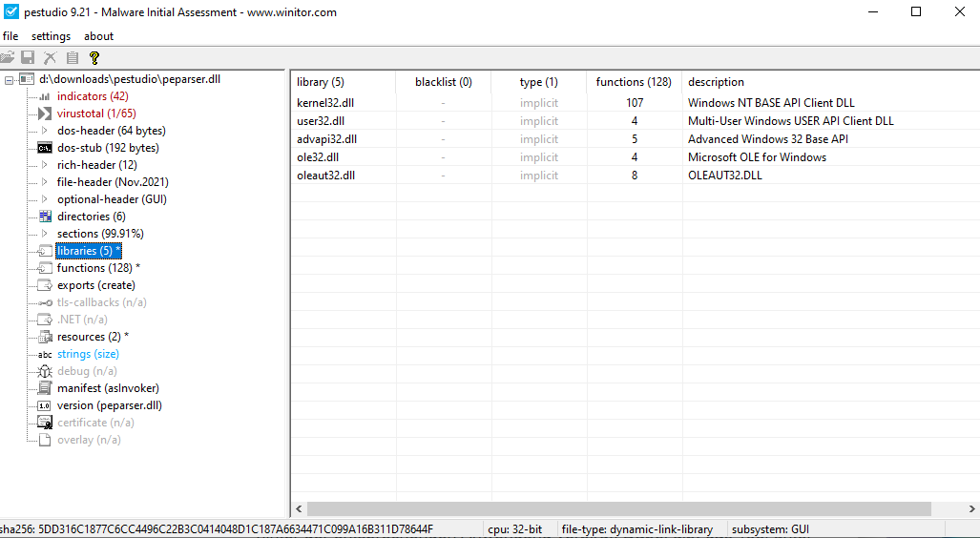Click the .NET node icon
The image size is (980, 538).
point(45,320)
